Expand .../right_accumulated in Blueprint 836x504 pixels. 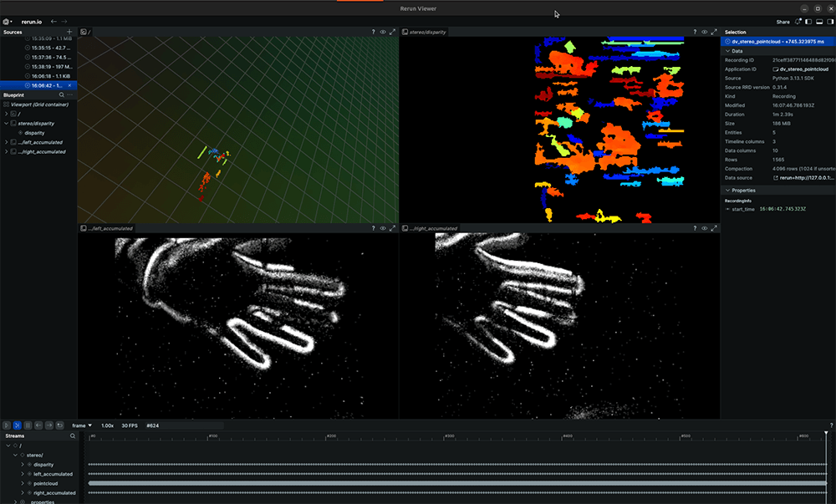point(7,152)
